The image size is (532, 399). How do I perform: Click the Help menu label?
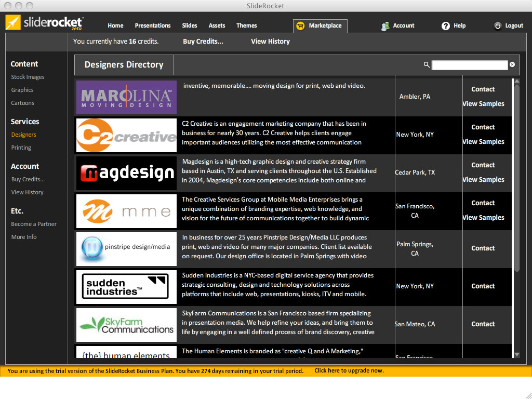(459, 25)
